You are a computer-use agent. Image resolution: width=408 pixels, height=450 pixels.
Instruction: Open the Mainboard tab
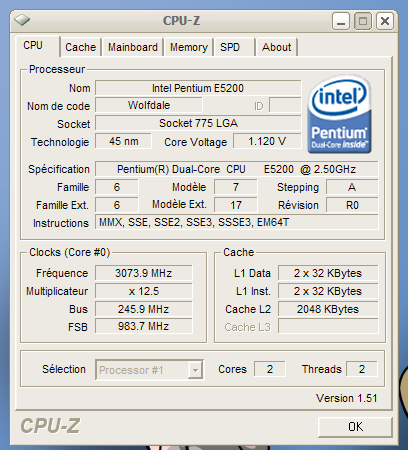click(133, 47)
